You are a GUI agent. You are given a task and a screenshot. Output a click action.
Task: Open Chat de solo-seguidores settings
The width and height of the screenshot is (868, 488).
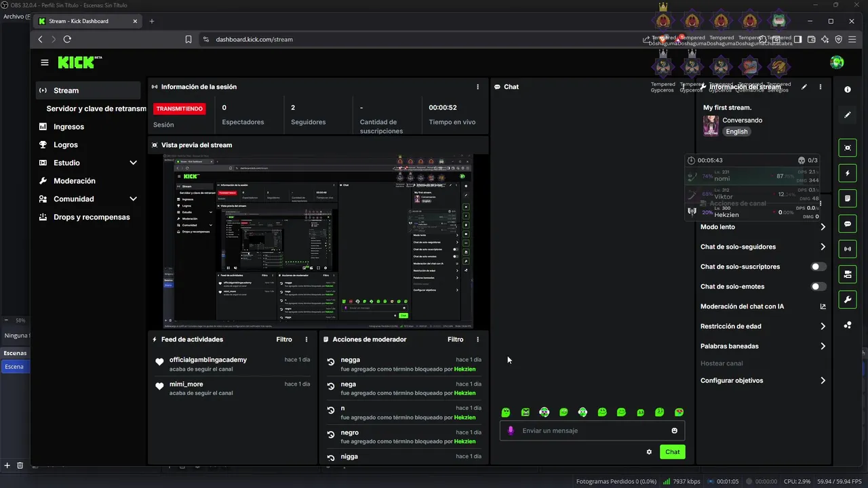coord(763,247)
